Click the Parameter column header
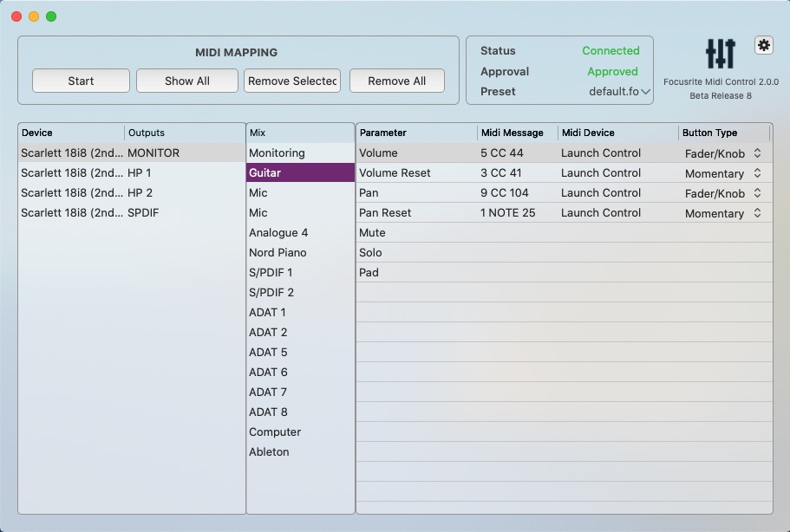Image resolution: width=790 pixels, height=532 pixels. tap(416, 133)
